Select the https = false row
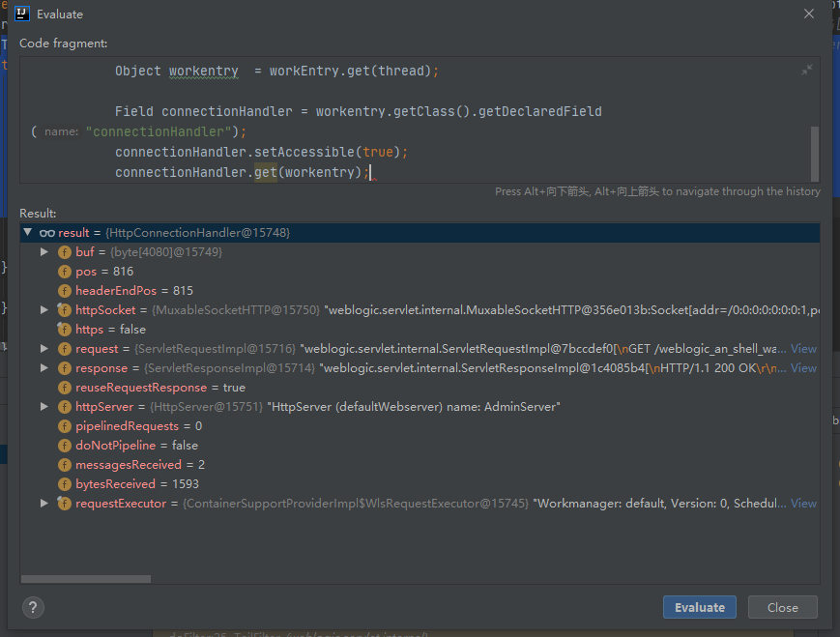Image resolution: width=840 pixels, height=637 pixels. [420, 329]
